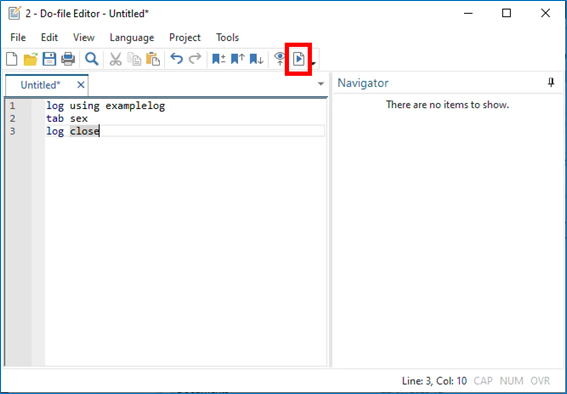
Task: Undo the last edit
Action: pos(176,58)
